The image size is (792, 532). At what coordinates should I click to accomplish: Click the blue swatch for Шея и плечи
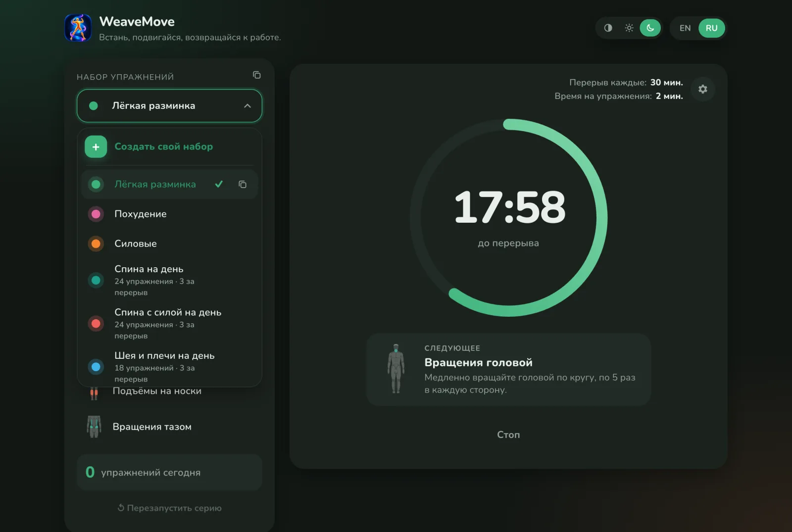pyautogui.click(x=96, y=367)
